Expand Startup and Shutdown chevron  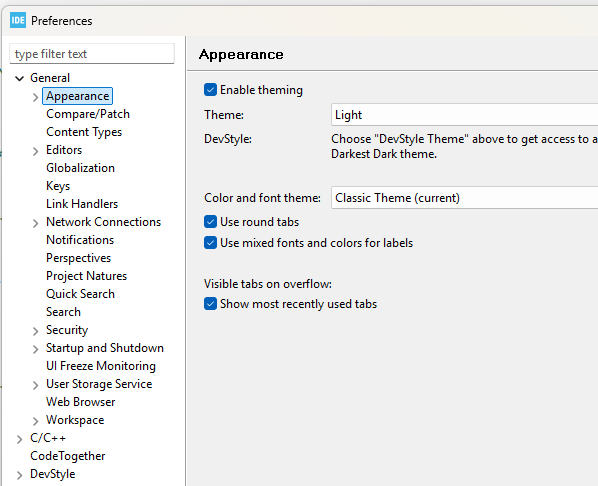click(35, 349)
